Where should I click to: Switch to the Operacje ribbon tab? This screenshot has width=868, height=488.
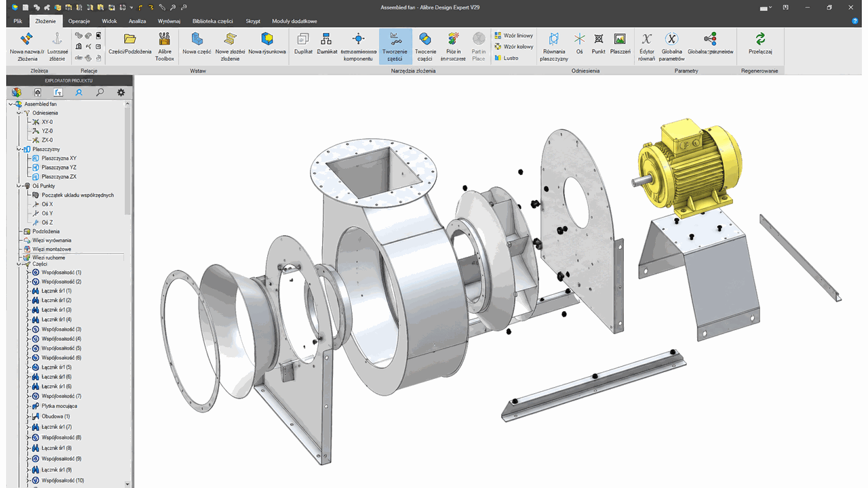coord(79,21)
